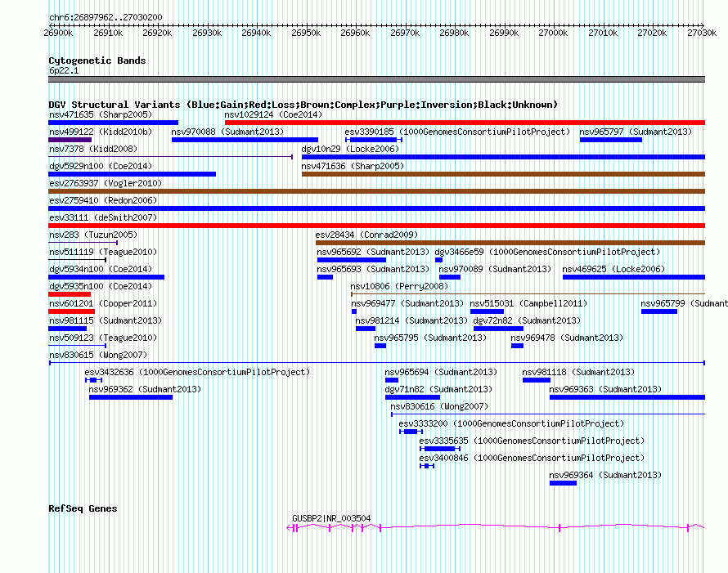This screenshot has height=573, width=728.
Task: Select the GUSBP2|NR_003504 gene label
Action: coord(331,518)
